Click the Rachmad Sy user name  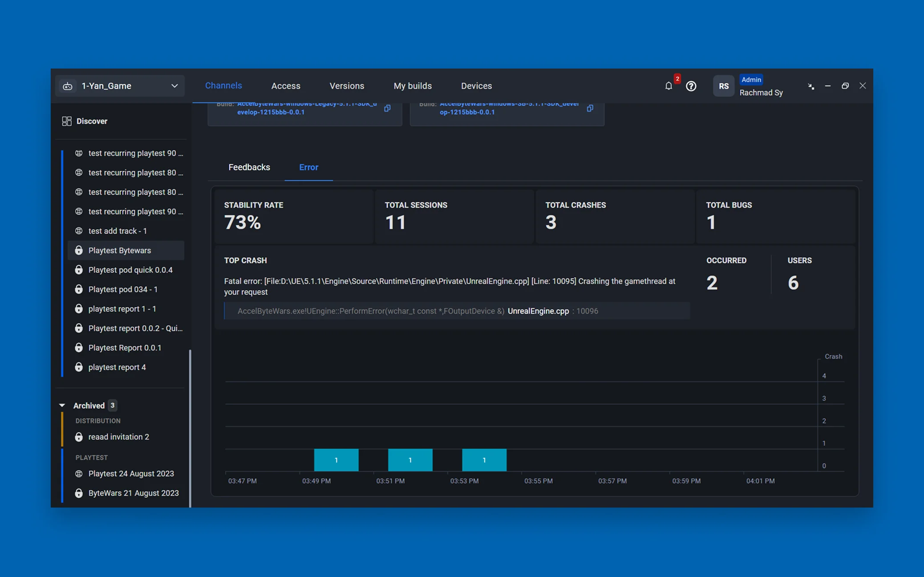(761, 93)
